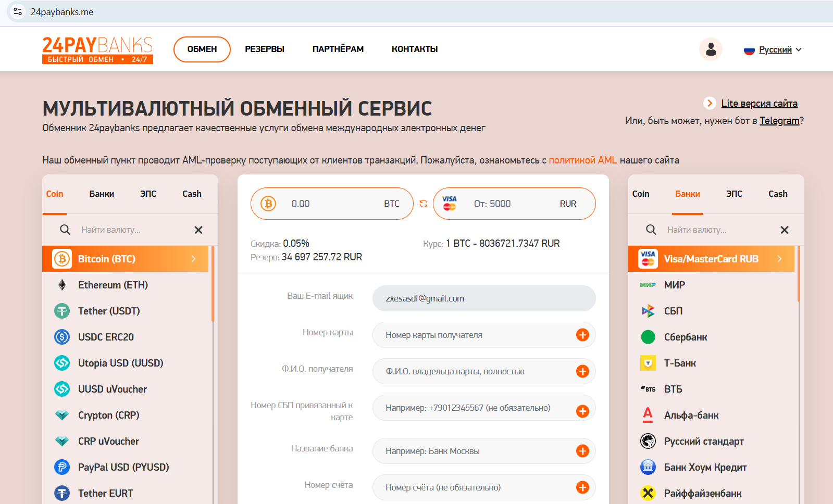Switch to Банки tab in left panel

pyautogui.click(x=102, y=194)
